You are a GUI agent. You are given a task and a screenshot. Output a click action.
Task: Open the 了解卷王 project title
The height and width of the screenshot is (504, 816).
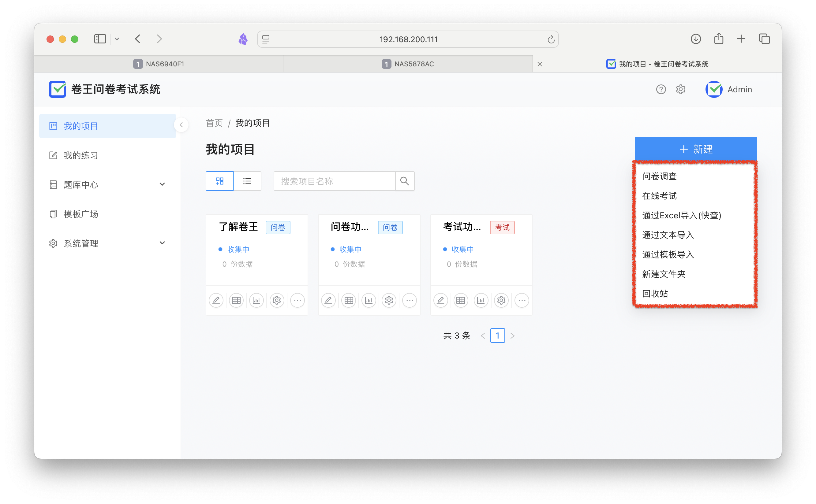238,227
